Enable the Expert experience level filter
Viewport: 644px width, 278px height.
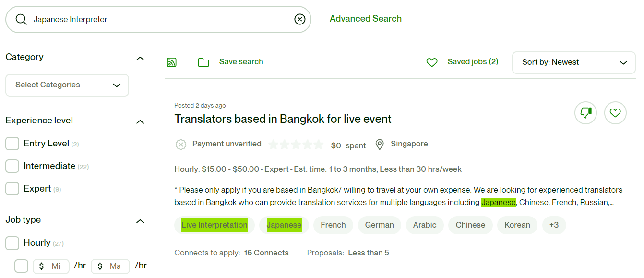(x=12, y=189)
